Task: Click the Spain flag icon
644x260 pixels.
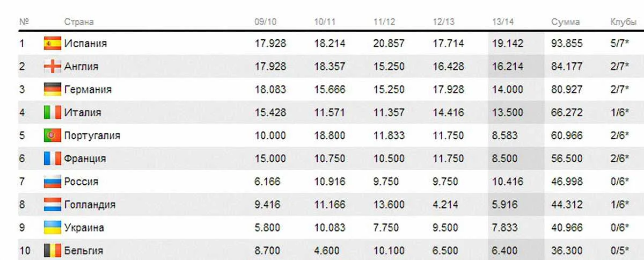Action: [53, 44]
